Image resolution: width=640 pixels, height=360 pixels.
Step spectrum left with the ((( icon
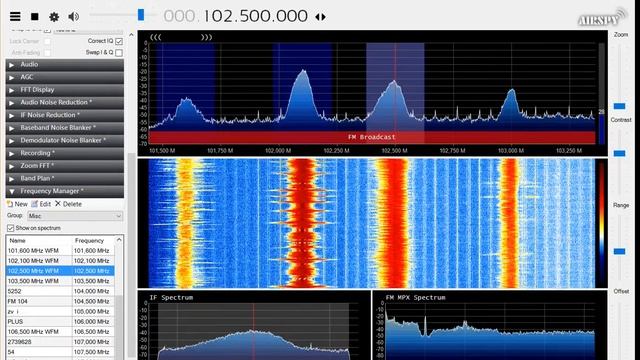[x=156, y=37]
